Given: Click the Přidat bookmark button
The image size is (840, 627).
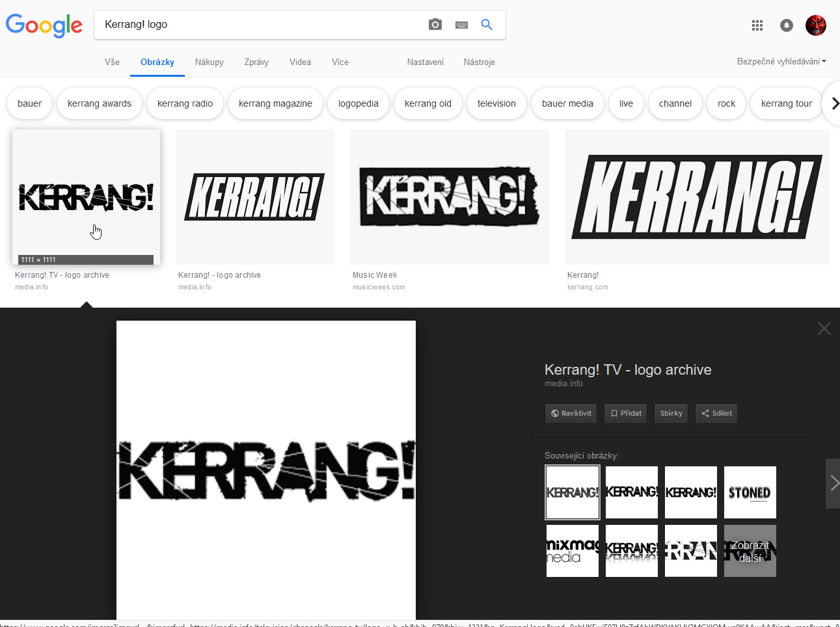Looking at the screenshot, I should [x=625, y=413].
